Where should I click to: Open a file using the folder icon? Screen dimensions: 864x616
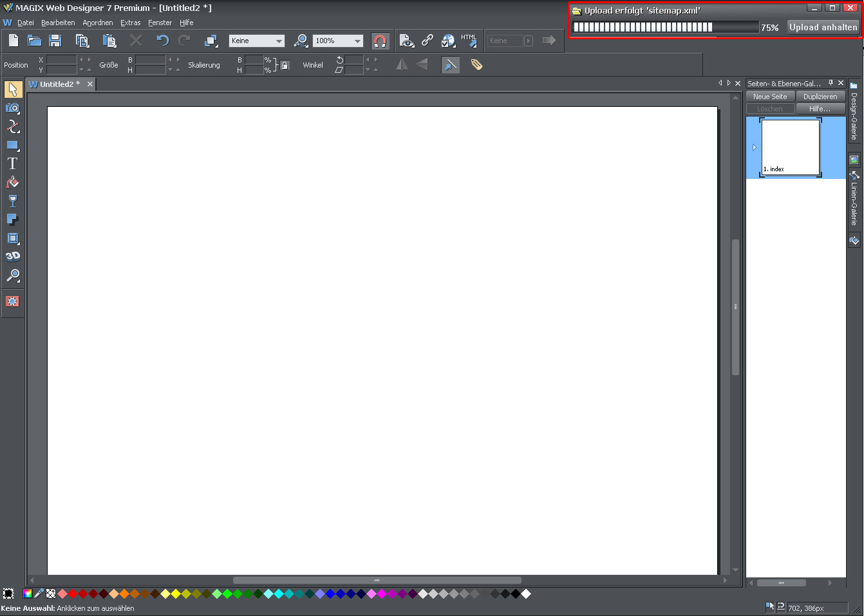(35, 41)
